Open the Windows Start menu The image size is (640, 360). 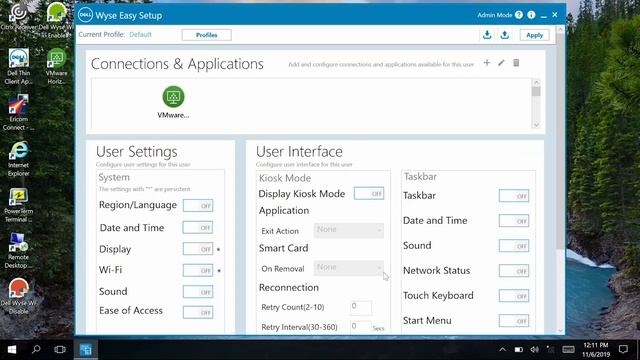point(12,349)
